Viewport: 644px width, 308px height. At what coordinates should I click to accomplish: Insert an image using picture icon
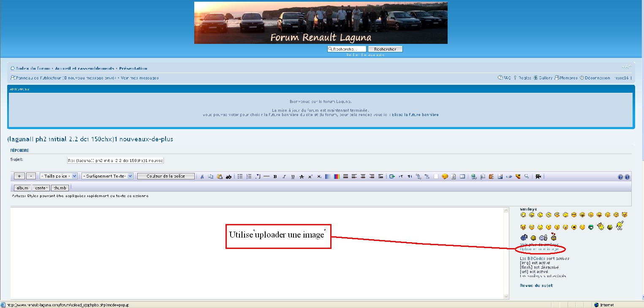[x=500, y=176]
